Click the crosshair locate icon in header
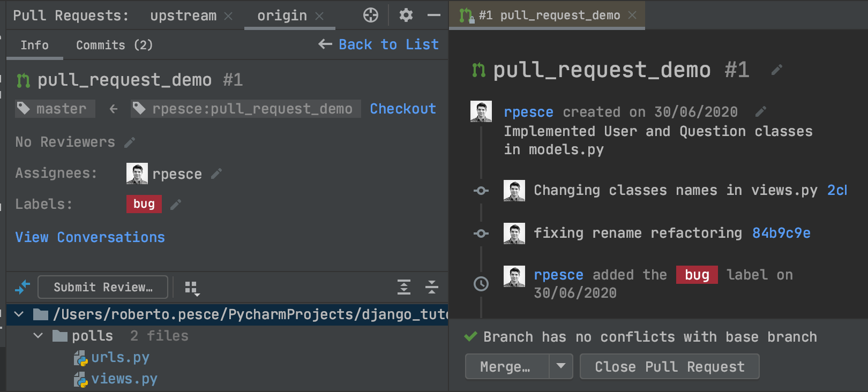The height and width of the screenshot is (392, 868). click(371, 16)
